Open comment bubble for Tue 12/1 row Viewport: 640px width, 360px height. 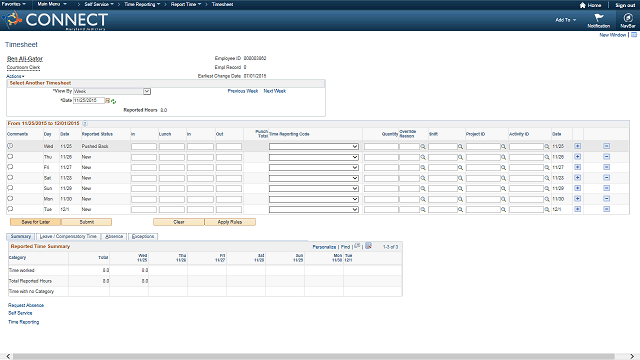point(10,209)
